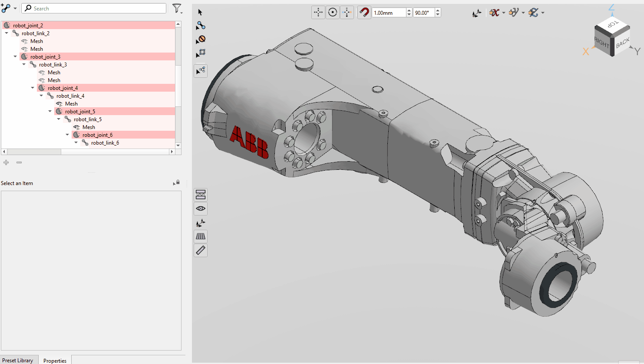Click the robot_joint_4 joint icon
This screenshot has width=644, height=364.
pyautogui.click(x=42, y=88)
